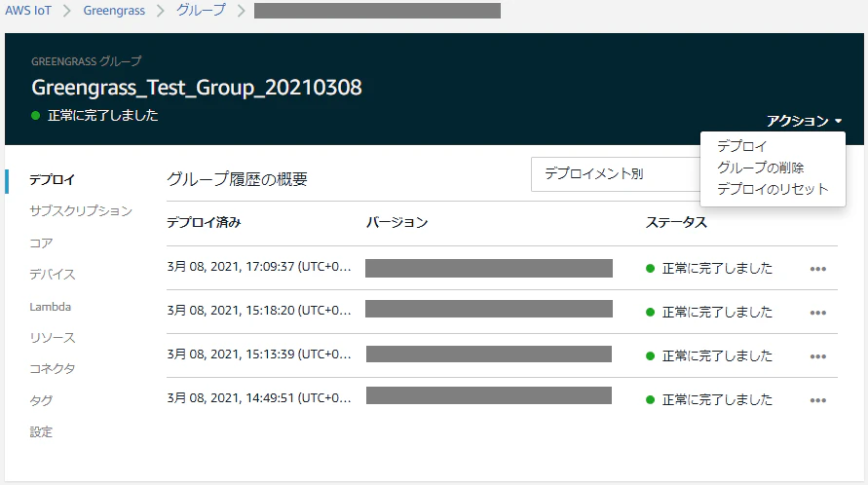Click the redacted version link of 14:49:51 row
The image size is (868, 485).
point(489,395)
